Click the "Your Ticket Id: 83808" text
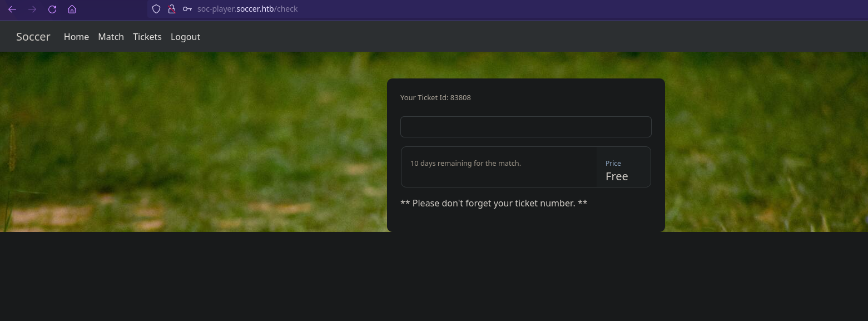Screen dimensions: 868x321 click(435, 98)
